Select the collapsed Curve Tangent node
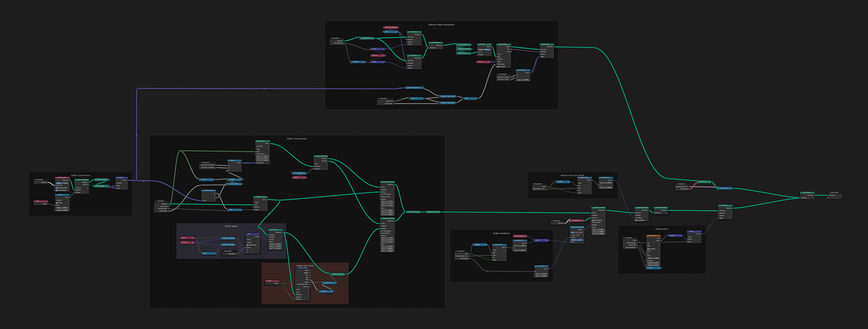 point(520,236)
